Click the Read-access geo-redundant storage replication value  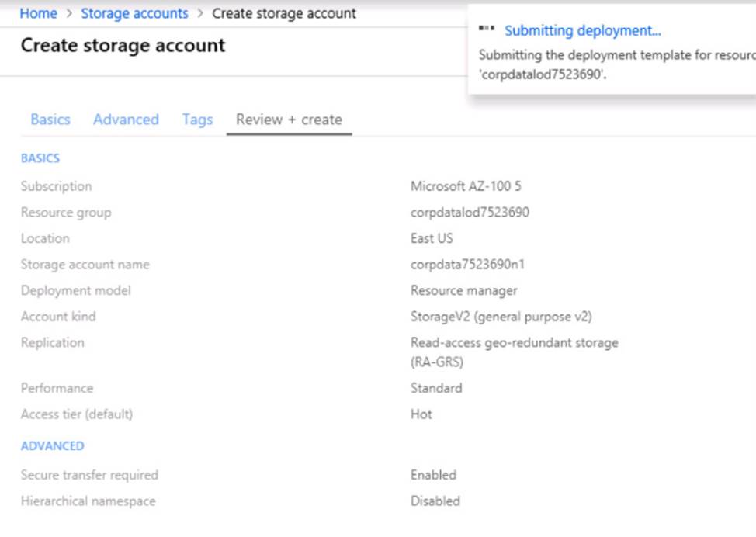(x=514, y=343)
